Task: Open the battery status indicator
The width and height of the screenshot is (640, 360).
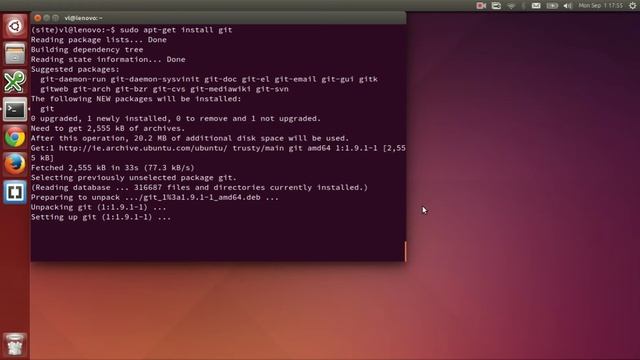Action: [552, 6]
